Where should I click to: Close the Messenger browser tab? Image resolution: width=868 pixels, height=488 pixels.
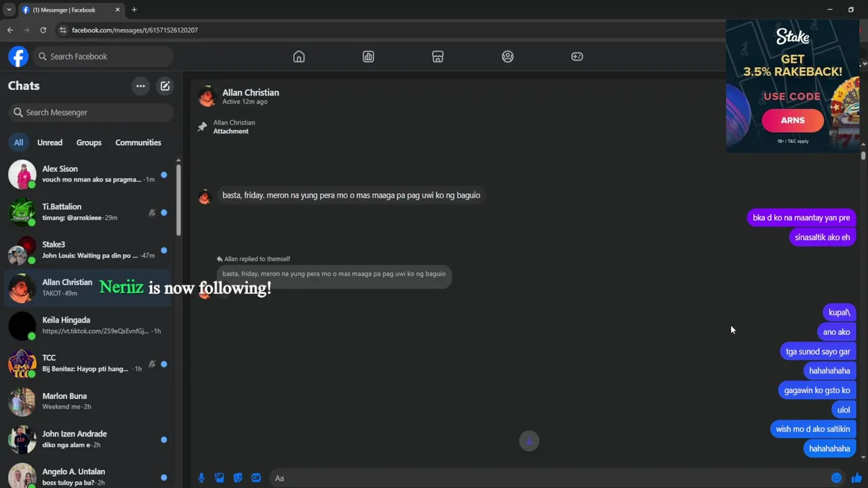[x=117, y=9]
